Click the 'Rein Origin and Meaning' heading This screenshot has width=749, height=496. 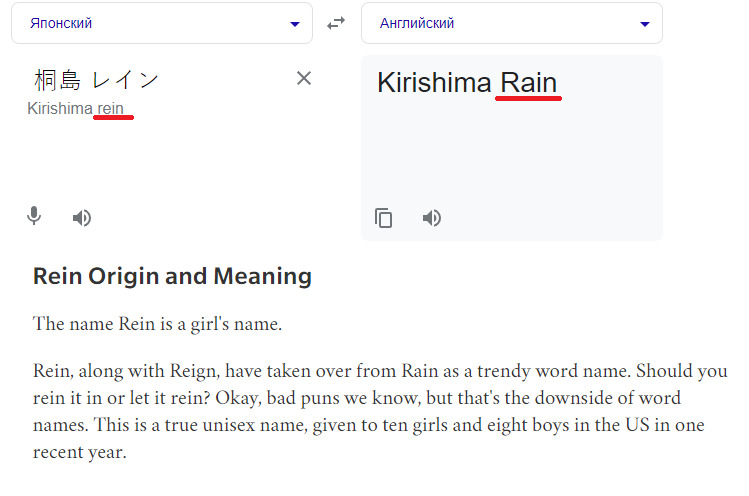click(172, 276)
